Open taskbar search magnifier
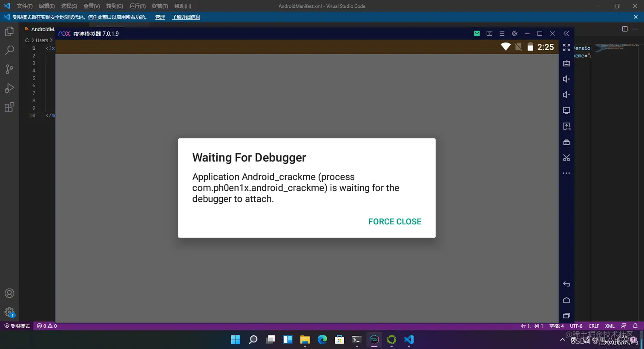The height and width of the screenshot is (349, 644). pos(253,340)
